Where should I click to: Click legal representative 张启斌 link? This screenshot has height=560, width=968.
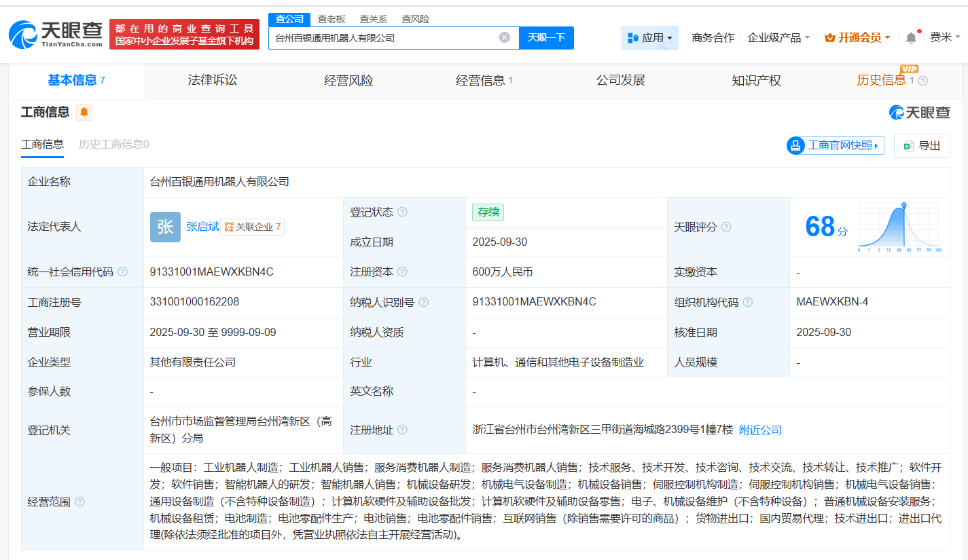click(204, 226)
